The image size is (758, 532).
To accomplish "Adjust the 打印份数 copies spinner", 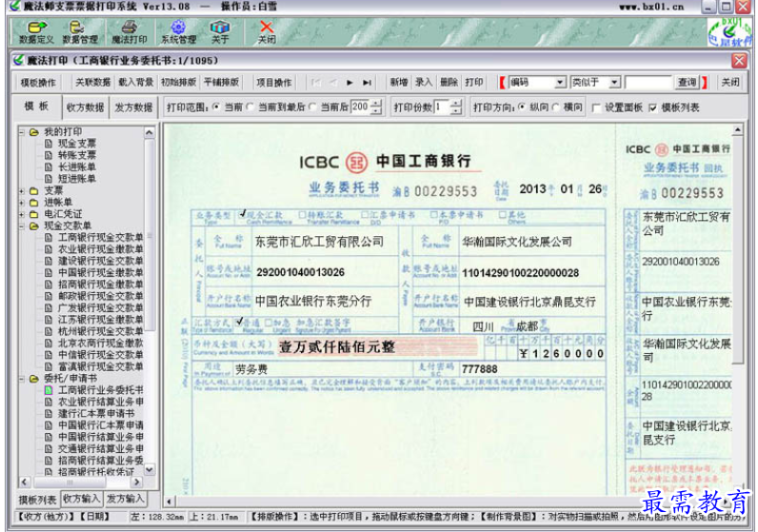I will pos(456,107).
